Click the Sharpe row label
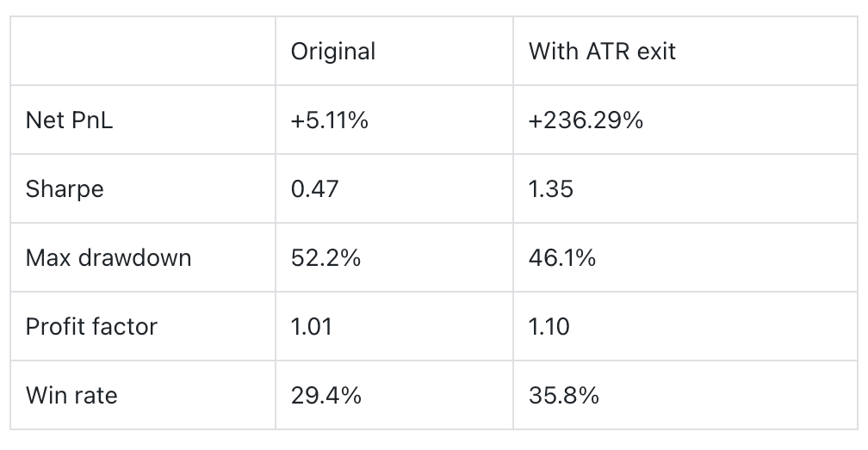The width and height of the screenshot is (868, 450). point(65,189)
